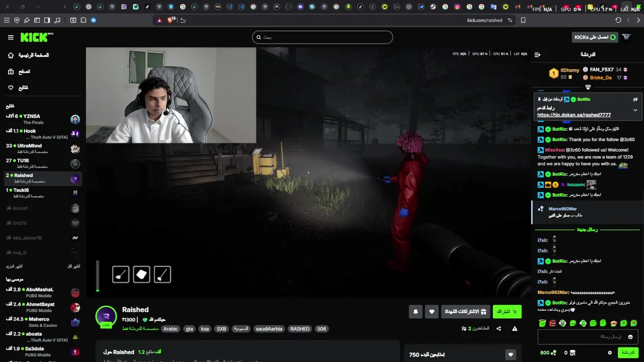Click the green send chat button
This screenshot has width=644, height=362.
pyautogui.click(x=628, y=353)
